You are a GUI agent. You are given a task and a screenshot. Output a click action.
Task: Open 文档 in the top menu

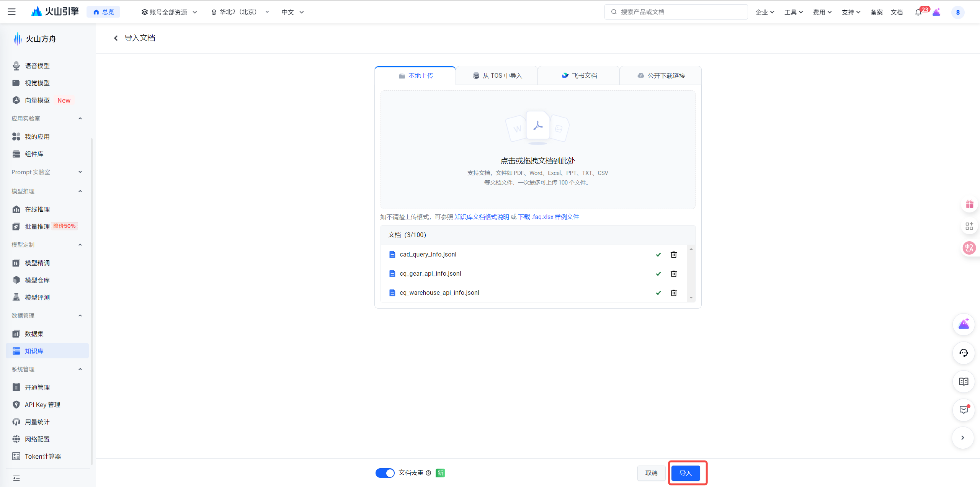[897, 12]
